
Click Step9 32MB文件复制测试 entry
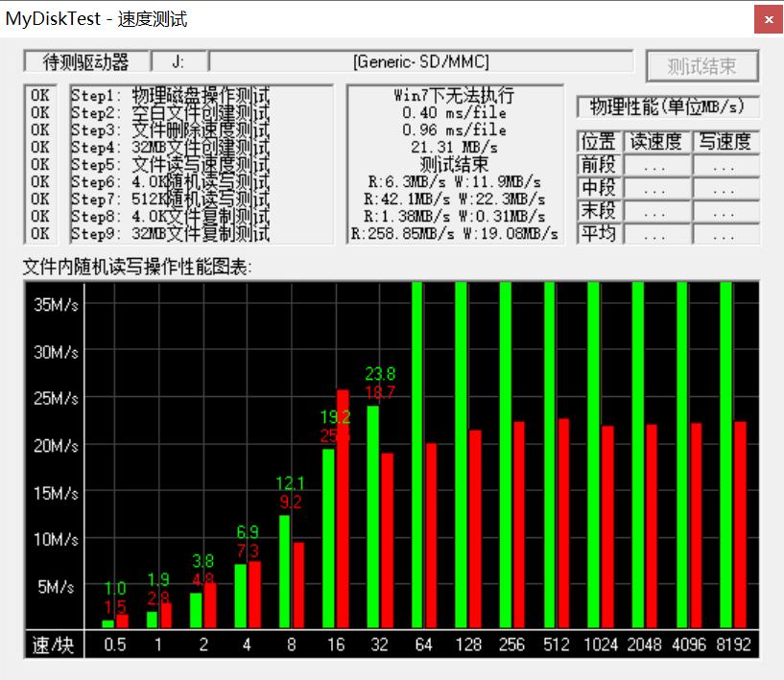[x=170, y=233]
